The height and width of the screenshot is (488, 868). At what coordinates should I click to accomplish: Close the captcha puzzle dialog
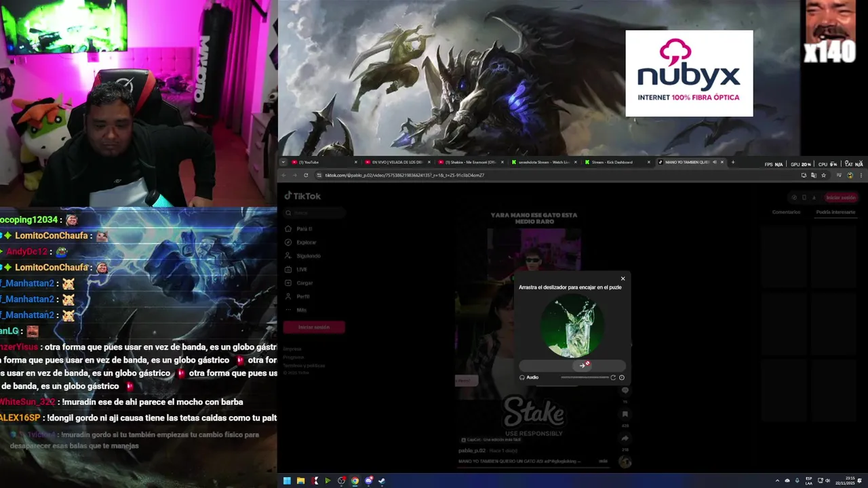click(x=623, y=279)
